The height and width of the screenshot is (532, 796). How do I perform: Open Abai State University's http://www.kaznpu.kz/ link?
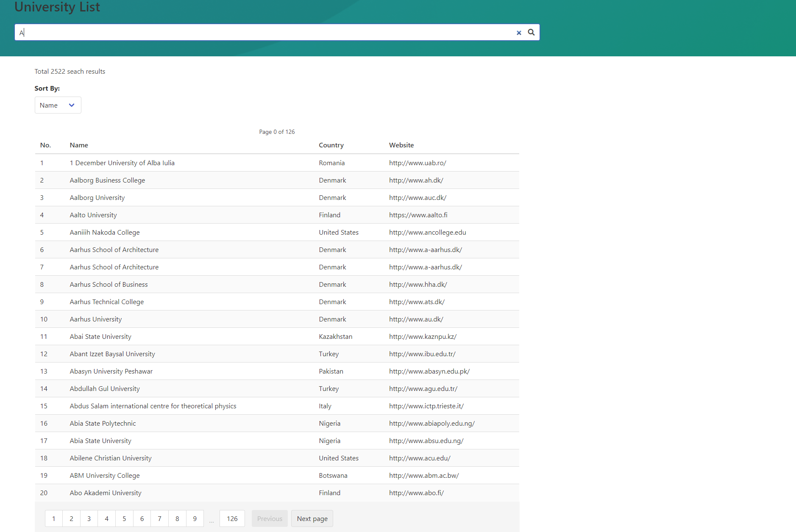[423, 336]
